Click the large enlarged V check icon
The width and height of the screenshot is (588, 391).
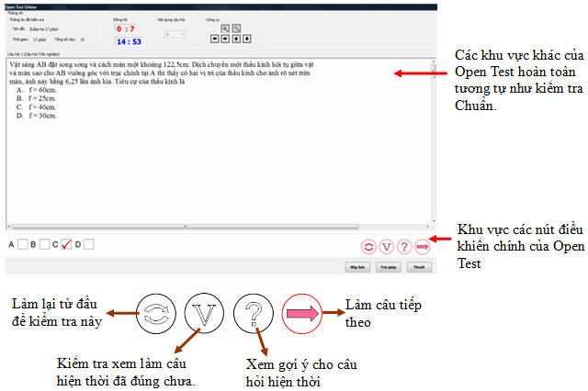204,314
